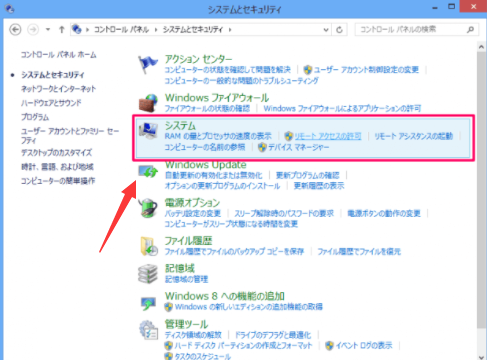Click the scrollbar down arrow
This screenshot has height=360, width=487.
tap(481, 357)
